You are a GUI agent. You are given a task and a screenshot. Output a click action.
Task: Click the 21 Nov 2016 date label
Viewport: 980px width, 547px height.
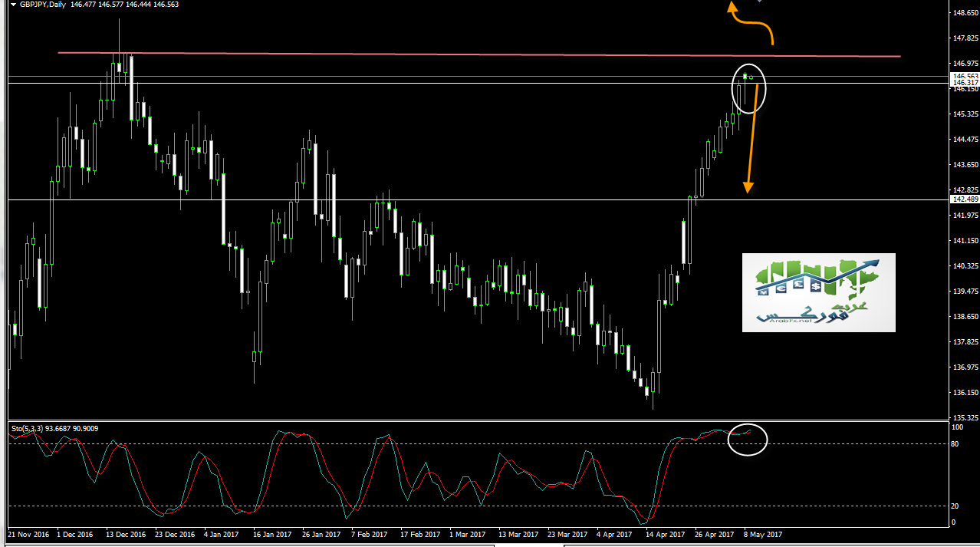[x=28, y=534]
